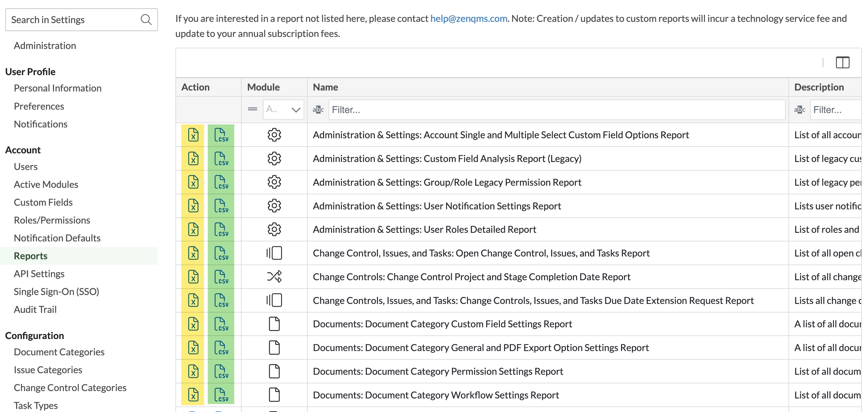Export Due Date Extension Request Report to Excel
The width and height of the screenshot is (868, 412).
click(x=193, y=300)
